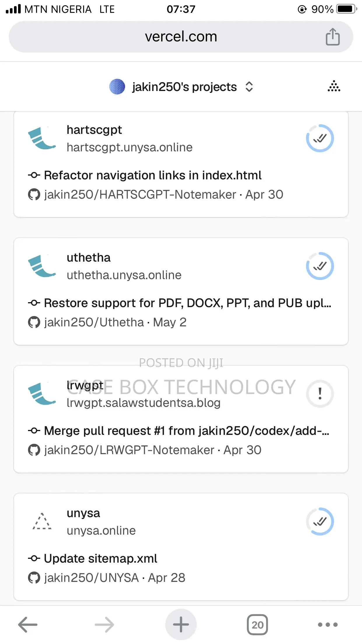Click commit icon beside Merge pull request
Viewport: 362px width, 644px height.
point(34,431)
